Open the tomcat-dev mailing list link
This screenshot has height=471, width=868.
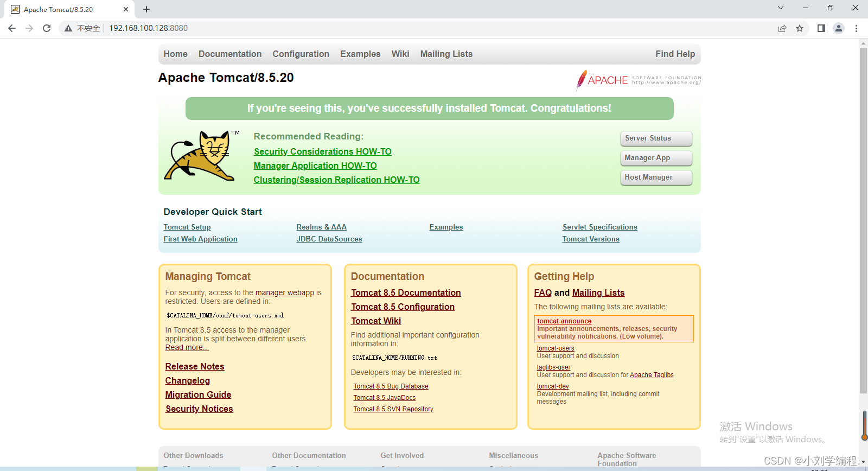553,386
